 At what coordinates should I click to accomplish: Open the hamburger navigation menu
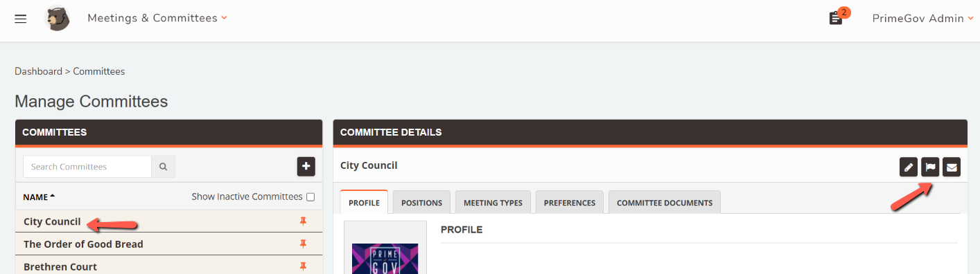(21, 19)
